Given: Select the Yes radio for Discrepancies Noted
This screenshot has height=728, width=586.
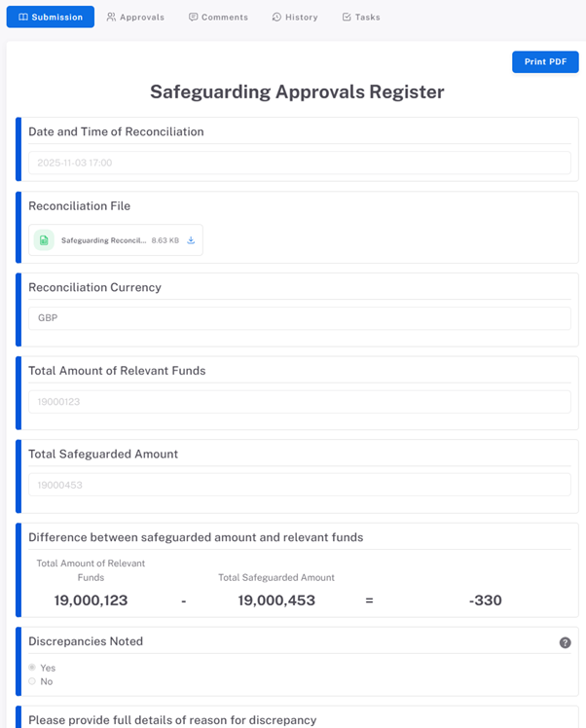Looking at the screenshot, I should pos(32,668).
